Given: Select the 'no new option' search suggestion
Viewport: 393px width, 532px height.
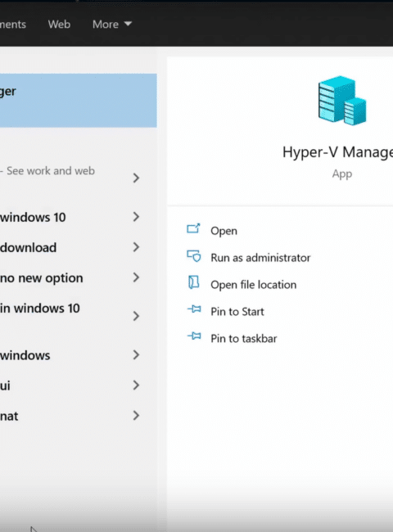Looking at the screenshot, I should [x=42, y=278].
